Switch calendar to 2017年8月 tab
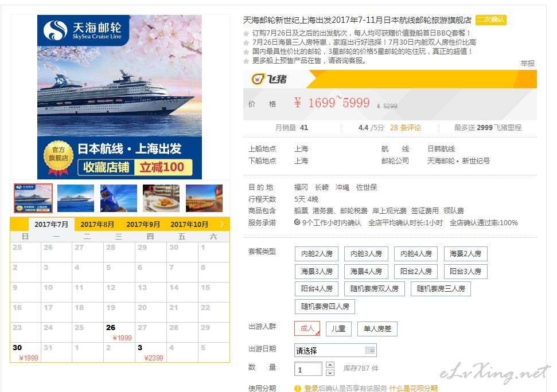The image size is (557, 392). click(97, 224)
